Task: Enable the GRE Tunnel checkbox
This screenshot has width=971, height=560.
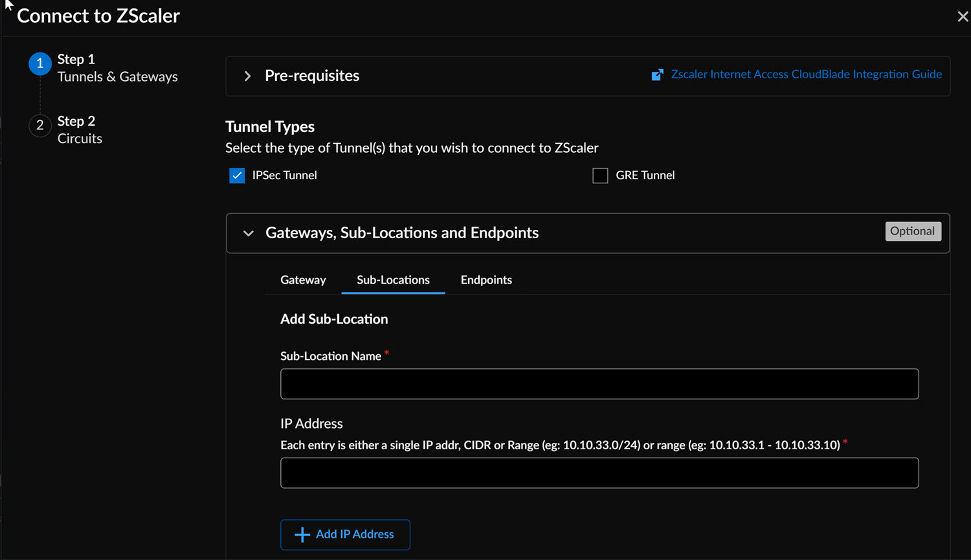Action: 600,175
